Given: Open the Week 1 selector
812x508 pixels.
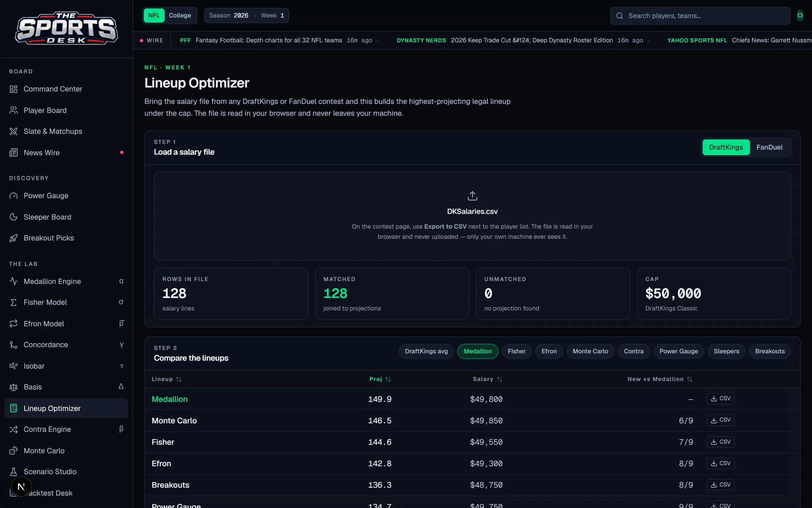Looking at the screenshot, I should pyautogui.click(x=272, y=15).
